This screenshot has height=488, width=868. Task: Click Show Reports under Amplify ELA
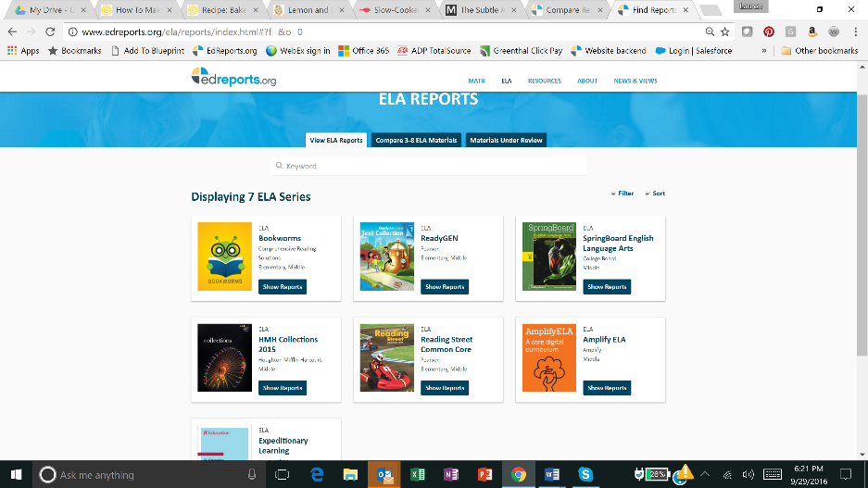coord(607,388)
